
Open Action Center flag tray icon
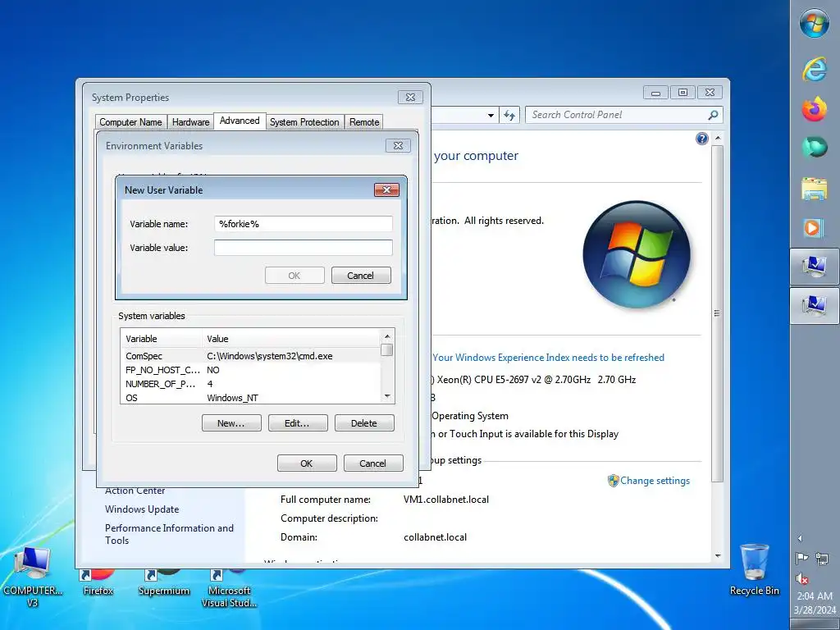tap(802, 559)
